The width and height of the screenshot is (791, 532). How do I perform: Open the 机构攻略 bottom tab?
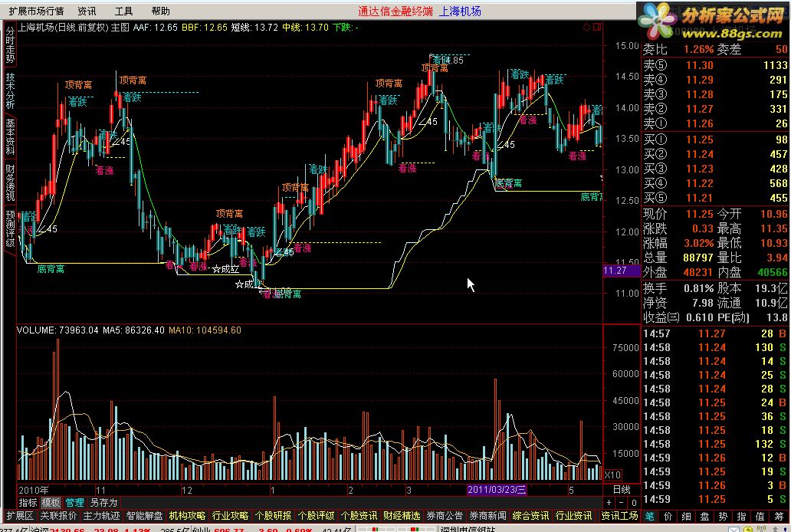[x=187, y=516]
